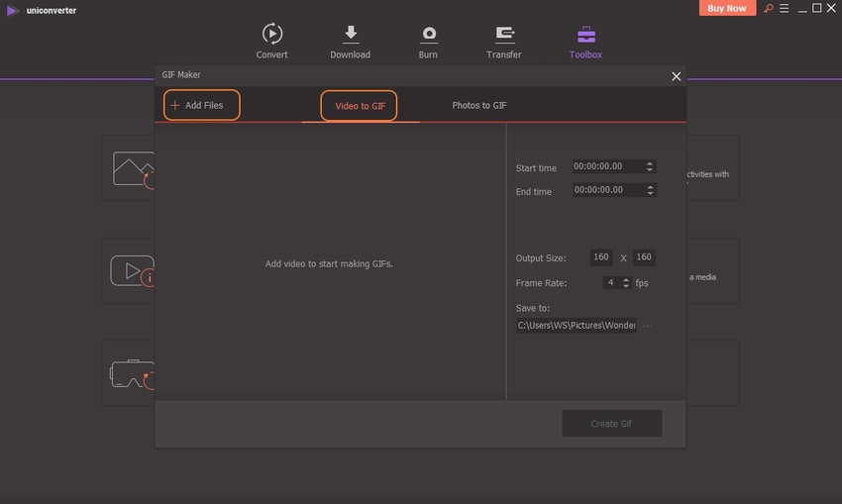The image size is (842, 504).
Task: Close the GIF Maker dialog
Action: (677, 76)
